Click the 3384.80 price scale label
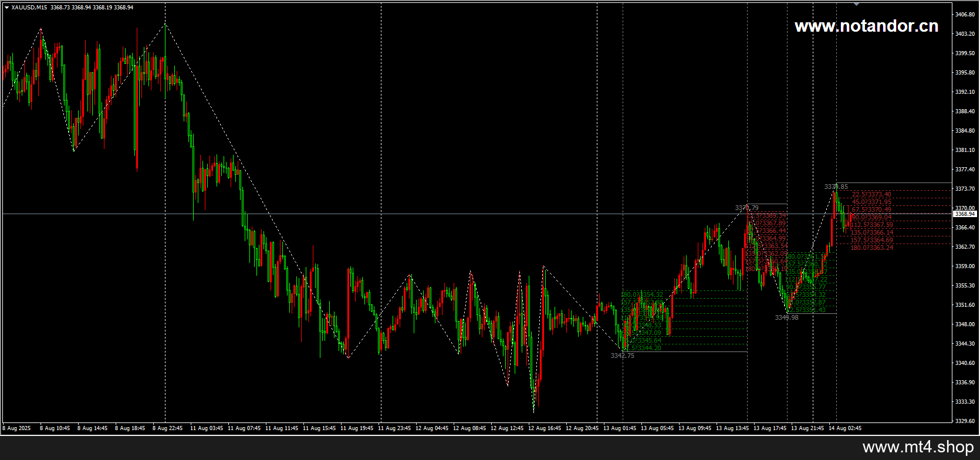Image resolution: width=980 pixels, height=460 pixels. click(965, 131)
